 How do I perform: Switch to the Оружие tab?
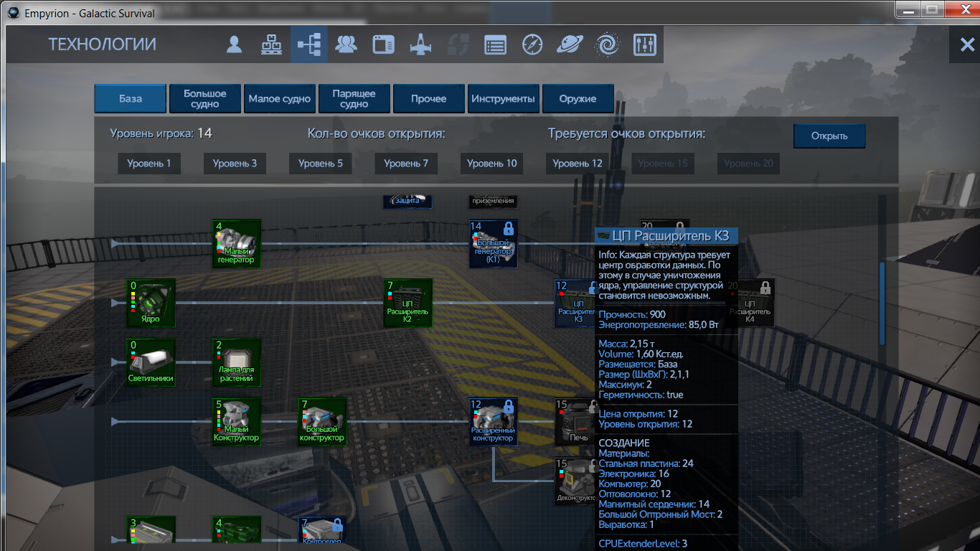578,99
